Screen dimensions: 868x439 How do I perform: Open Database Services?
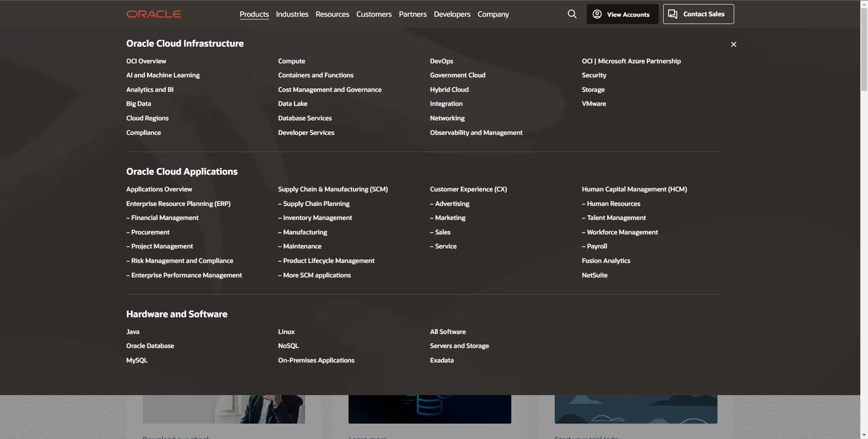(305, 118)
